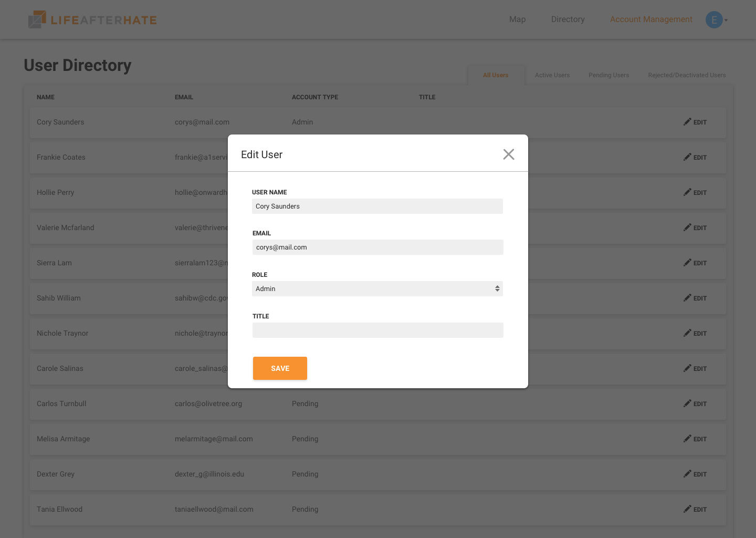The image size is (756, 538).
Task: Select the name Tania Ellwood
Action: click(x=59, y=509)
